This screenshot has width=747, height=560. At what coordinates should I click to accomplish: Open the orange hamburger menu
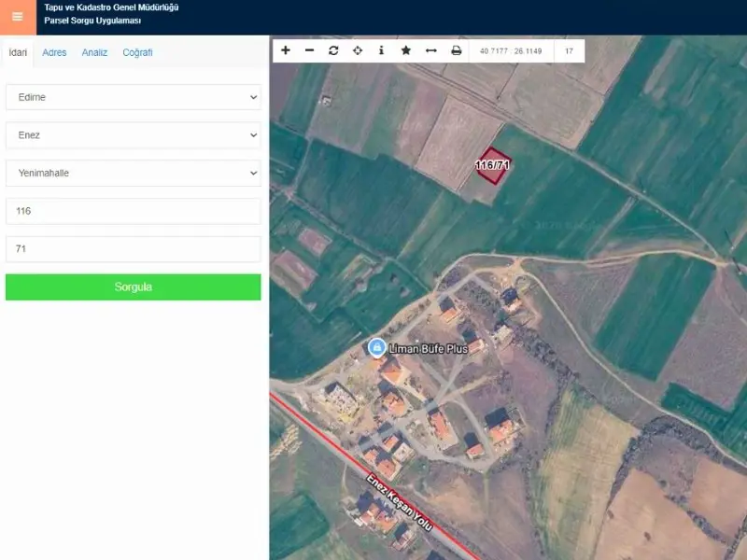[x=18, y=17]
